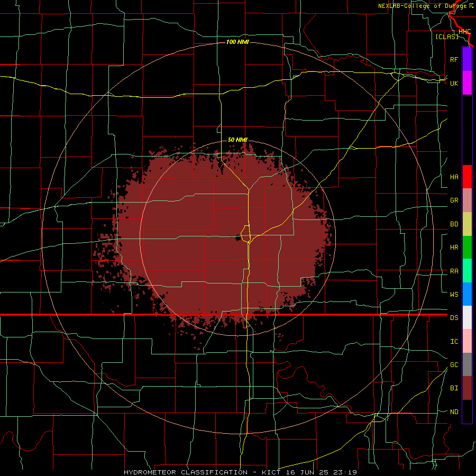
Task: Click the HHC product label
Action: point(464,32)
